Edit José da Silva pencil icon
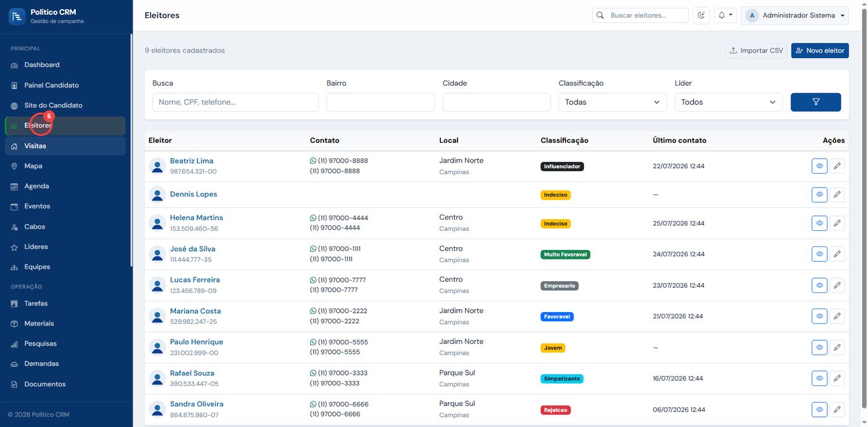Image resolution: width=868 pixels, height=427 pixels. (x=837, y=254)
